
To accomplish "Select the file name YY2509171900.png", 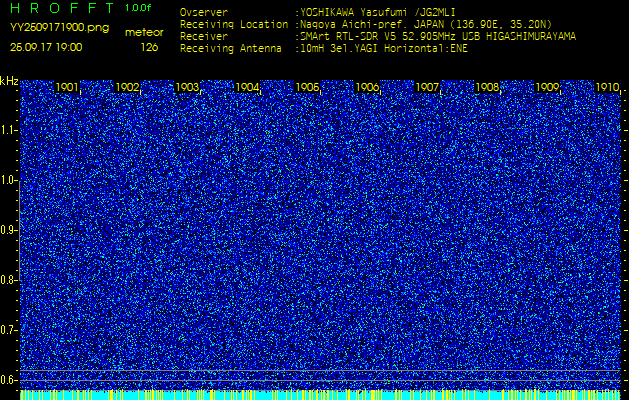I will 59,28.
